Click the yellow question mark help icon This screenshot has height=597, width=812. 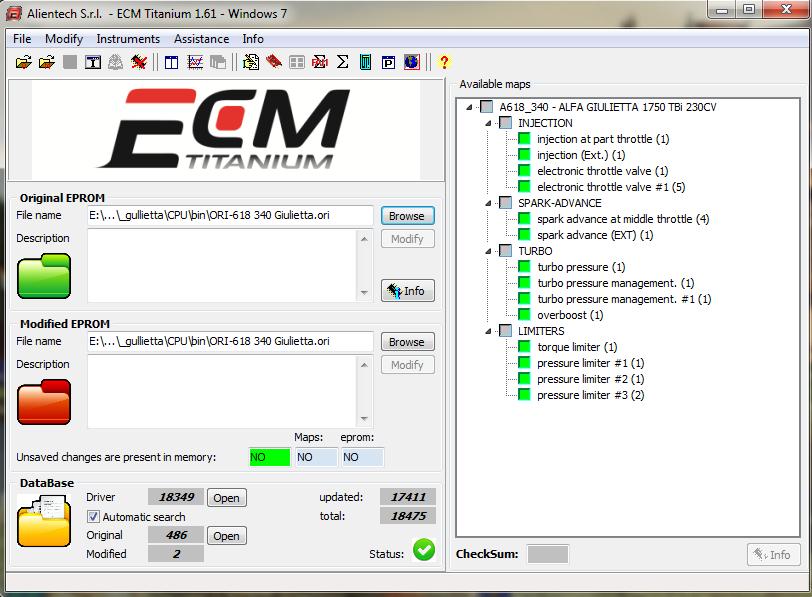[444, 63]
